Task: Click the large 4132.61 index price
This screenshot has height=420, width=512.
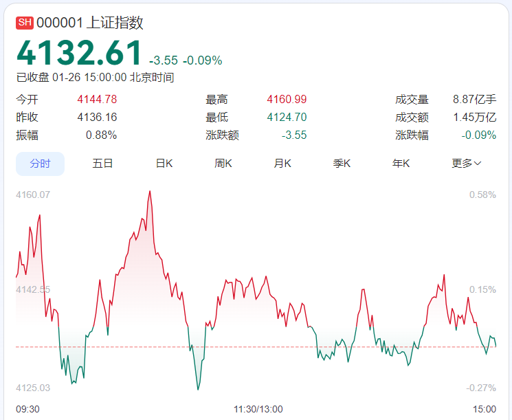Action: 79,54
